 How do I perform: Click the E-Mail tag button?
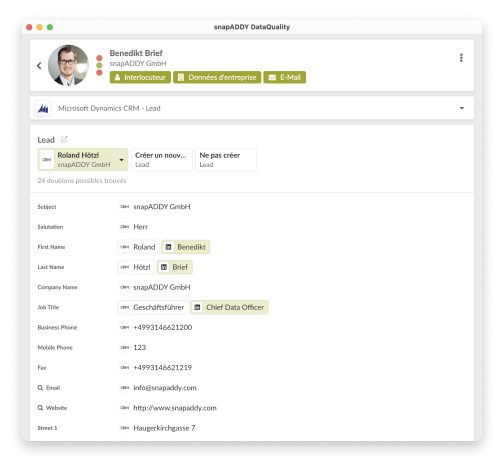(x=285, y=77)
